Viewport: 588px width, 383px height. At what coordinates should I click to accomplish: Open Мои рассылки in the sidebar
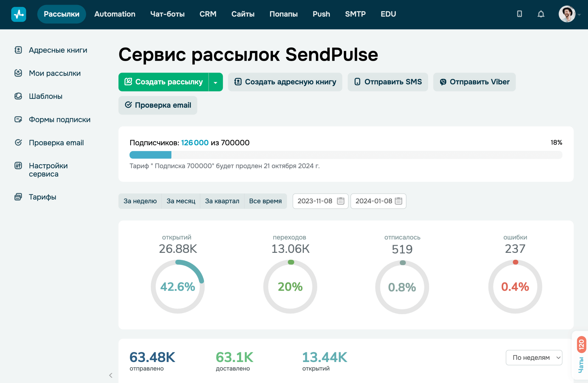55,74
